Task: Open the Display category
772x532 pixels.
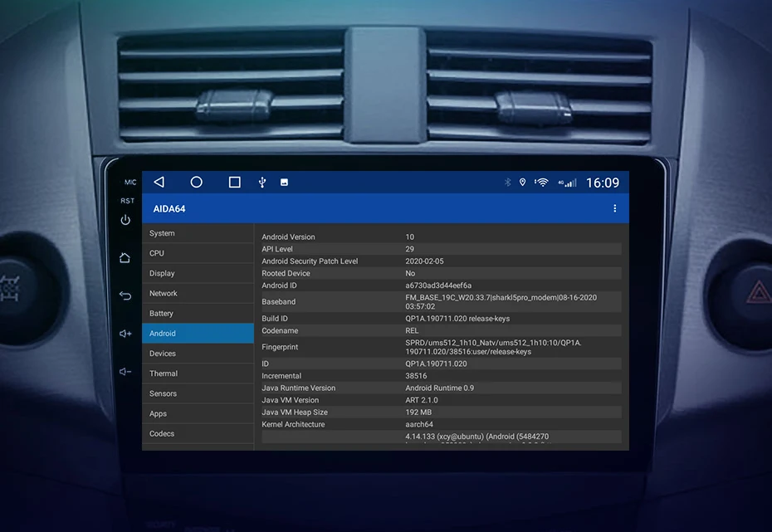Action: click(198, 273)
